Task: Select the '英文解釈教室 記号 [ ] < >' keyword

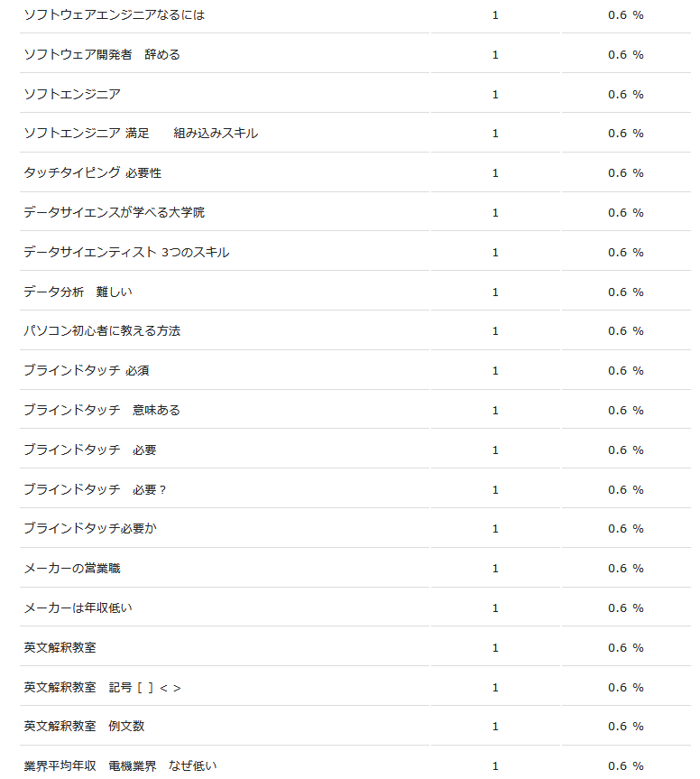Action: point(102,688)
